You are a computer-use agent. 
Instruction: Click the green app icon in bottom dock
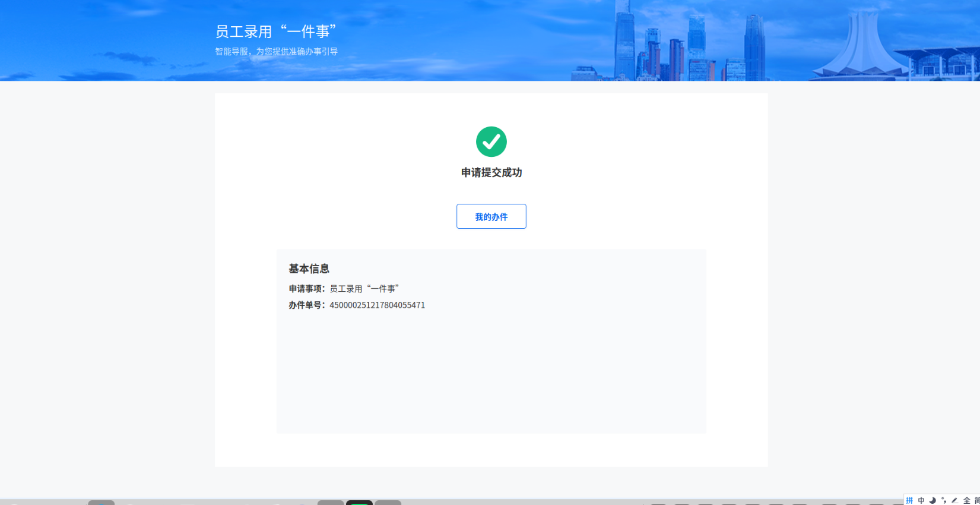pyautogui.click(x=359, y=503)
